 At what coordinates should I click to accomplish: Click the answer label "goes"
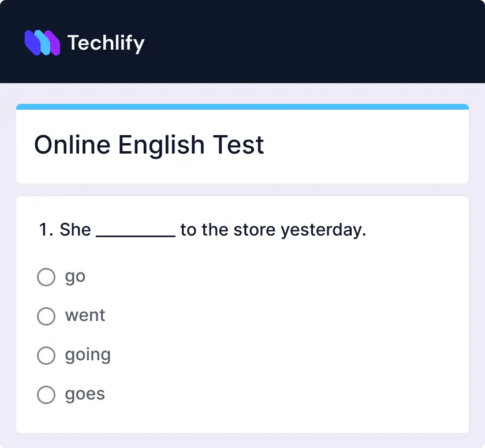click(x=84, y=394)
